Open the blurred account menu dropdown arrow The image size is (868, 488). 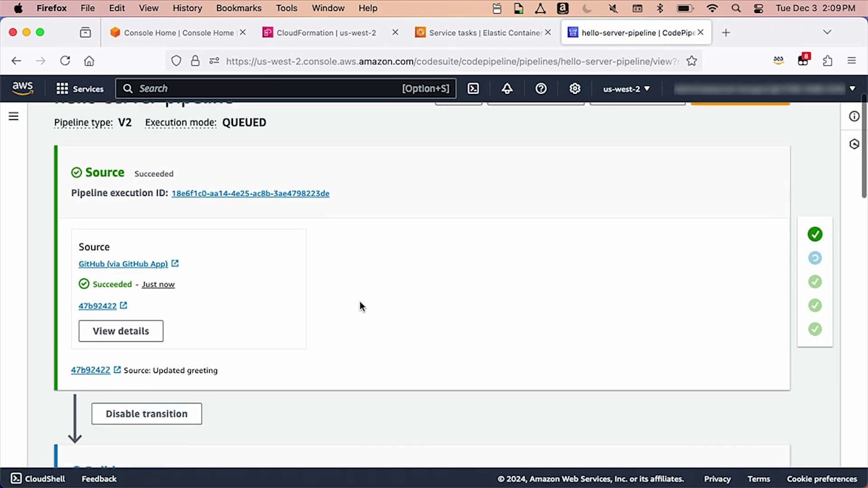pos(852,88)
